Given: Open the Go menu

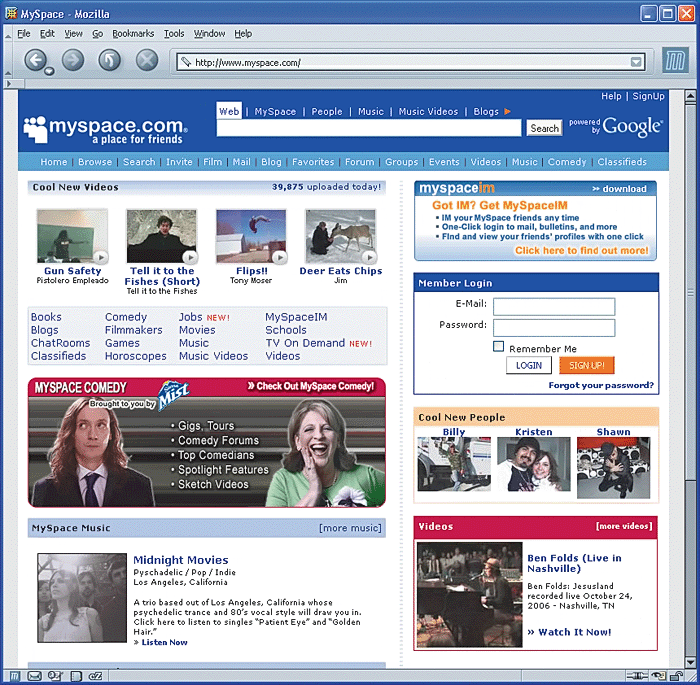Looking at the screenshot, I should pyautogui.click(x=97, y=34).
